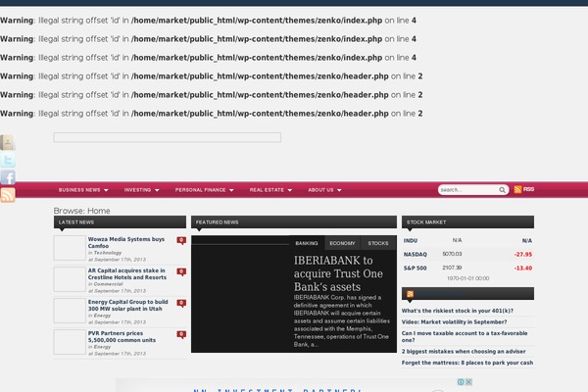Expand the Business News menu
This screenshot has width=588, height=392.
click(83, 190)
